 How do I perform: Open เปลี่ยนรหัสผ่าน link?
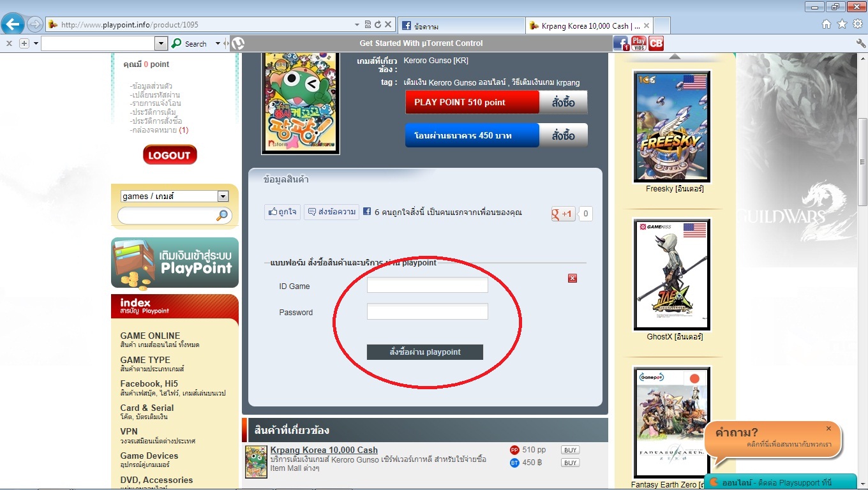point(155,94)
